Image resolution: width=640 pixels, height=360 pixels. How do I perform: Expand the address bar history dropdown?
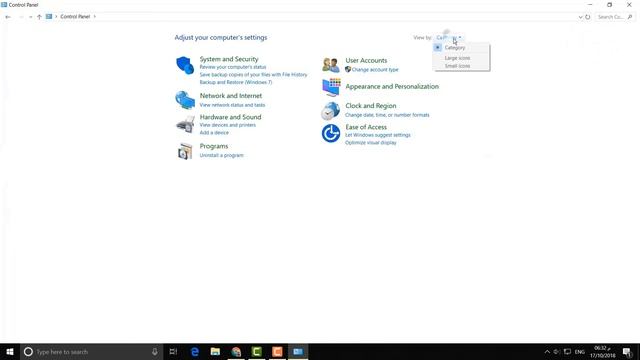[580, 17]
